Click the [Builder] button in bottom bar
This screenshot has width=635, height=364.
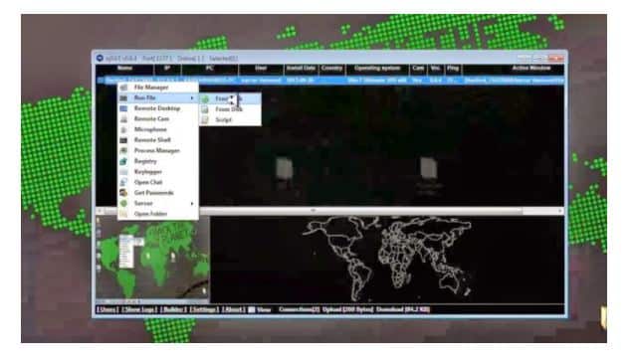point(174,310)
